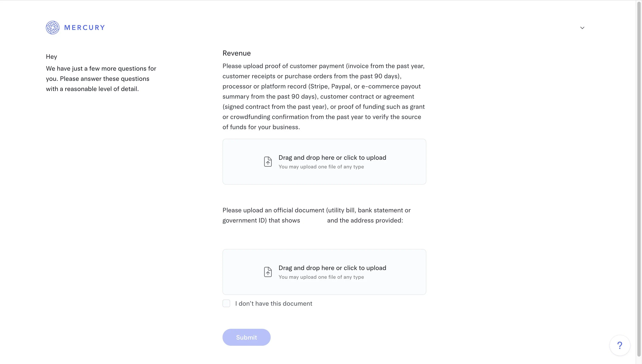
Task: Click the Mercury circular logo icon
Action: pyautogui.click(x=52, y=28)
